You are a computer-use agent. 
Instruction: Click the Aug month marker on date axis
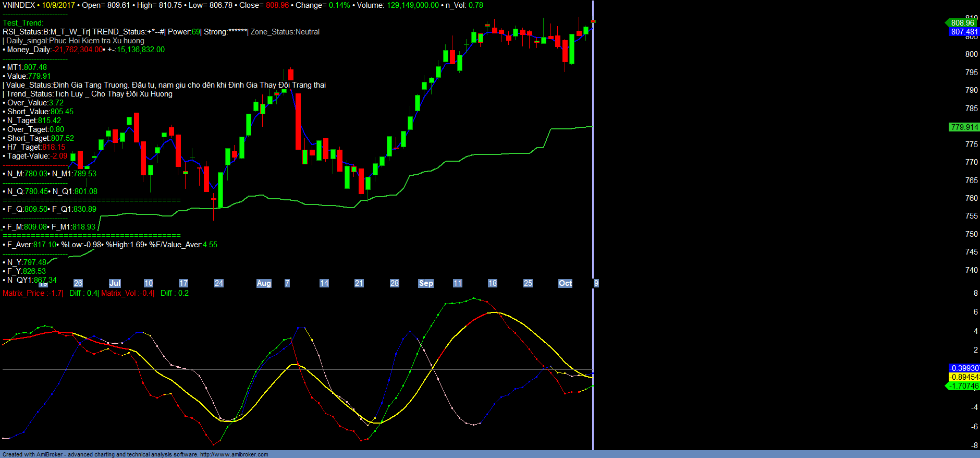pyautogui.click(x=264, y=283)
